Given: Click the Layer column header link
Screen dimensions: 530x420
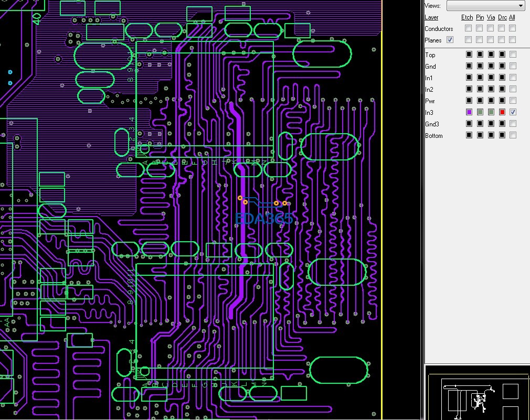Looking at the screenshot, I should 431,17.
